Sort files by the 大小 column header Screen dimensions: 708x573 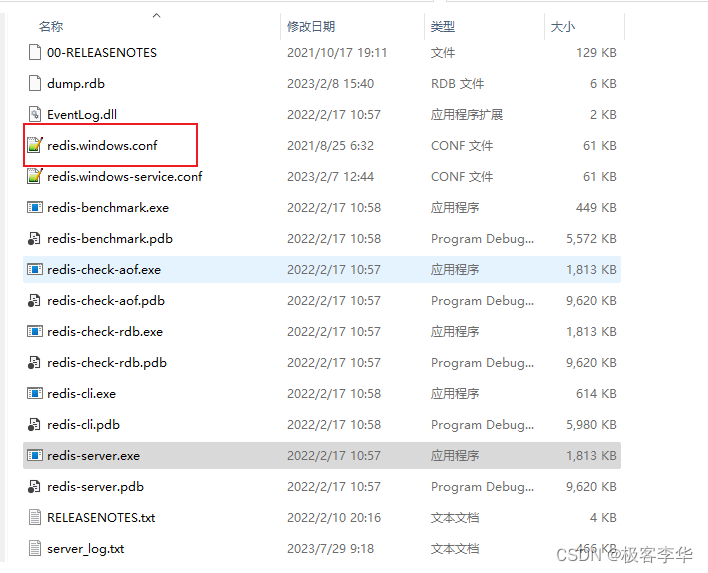563,27
